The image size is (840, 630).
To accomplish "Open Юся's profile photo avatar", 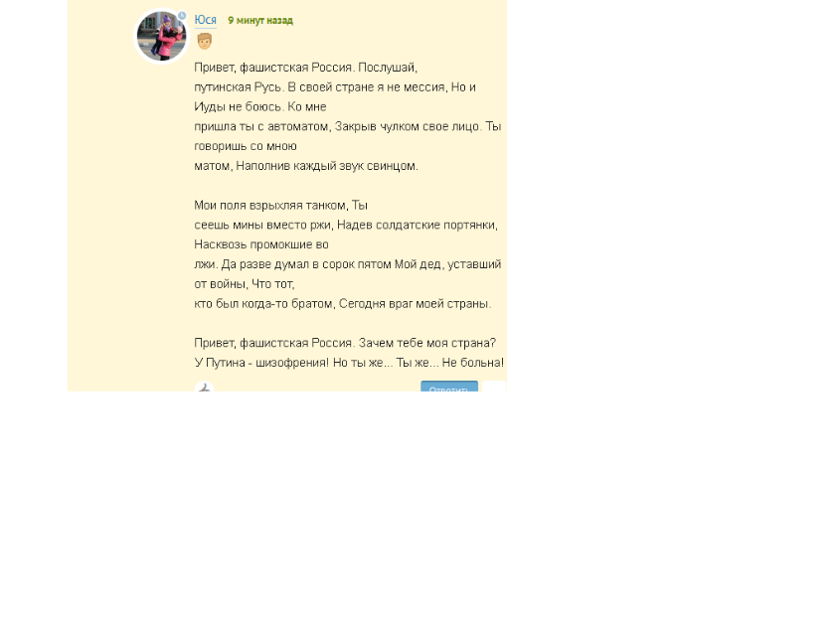I will tap(161, 36).
